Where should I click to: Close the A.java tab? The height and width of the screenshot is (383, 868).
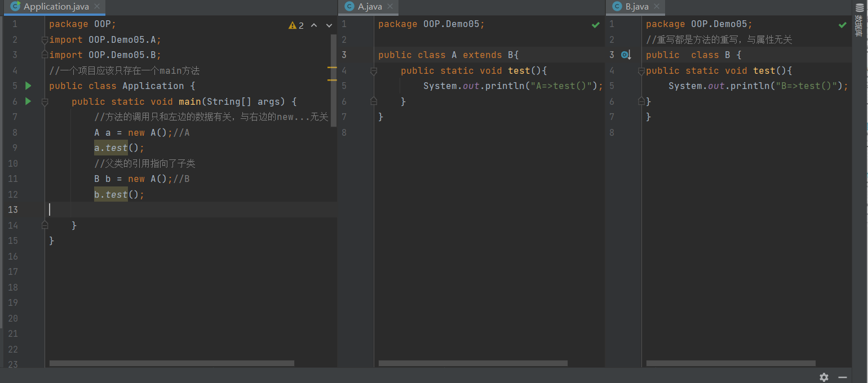click(391, 7)
